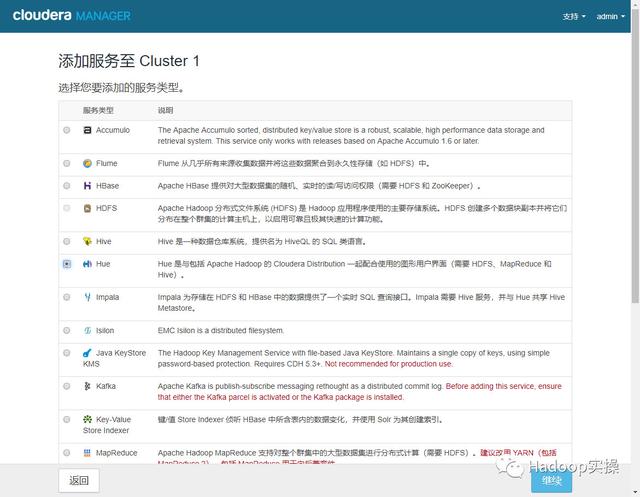Viewport: 640px width, 497px height.
Task: Click the Hue service icon
Action: pyautogui.click(x=87, y=264)
